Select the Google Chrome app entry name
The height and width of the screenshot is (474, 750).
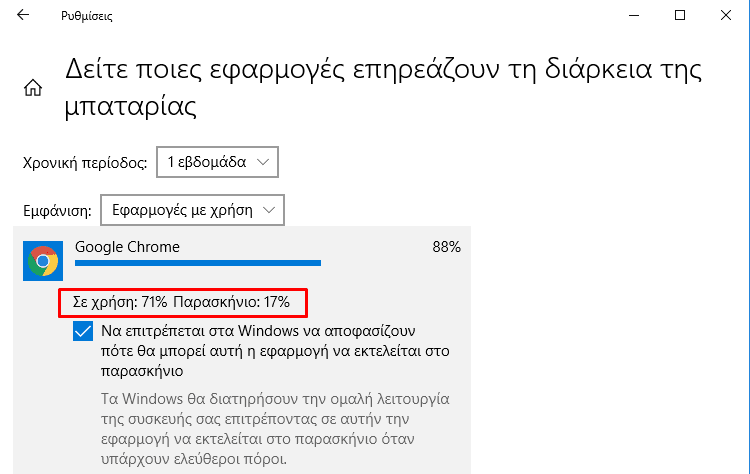click(x=127, y=247)
